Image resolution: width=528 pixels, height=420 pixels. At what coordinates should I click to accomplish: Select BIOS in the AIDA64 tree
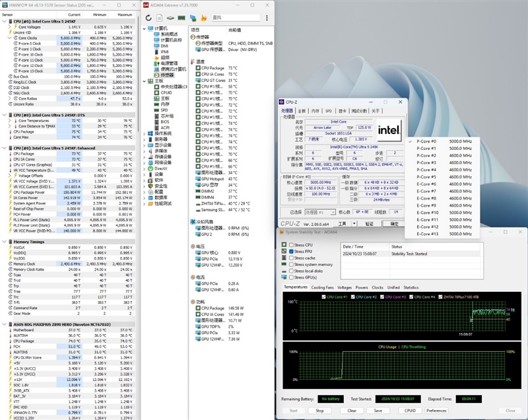(165, 122)
